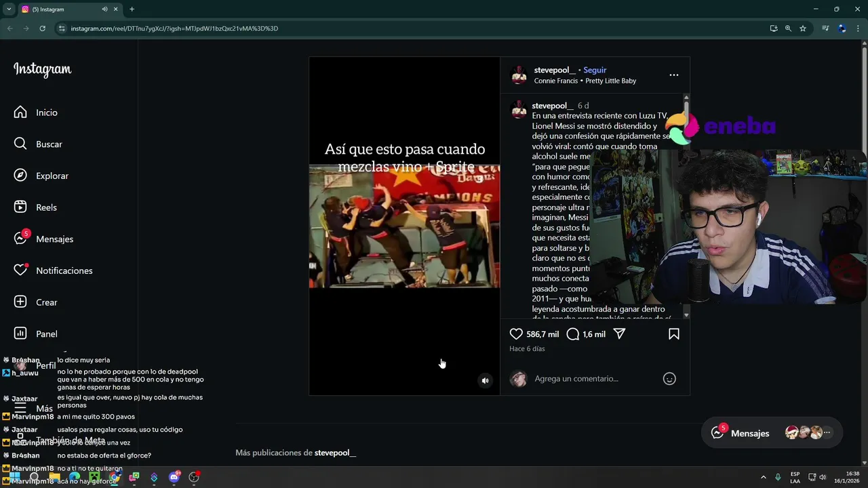Open Mensajes in the left sidebar
The height and width of the screenshot is (488, 868).
pos(43,239)
